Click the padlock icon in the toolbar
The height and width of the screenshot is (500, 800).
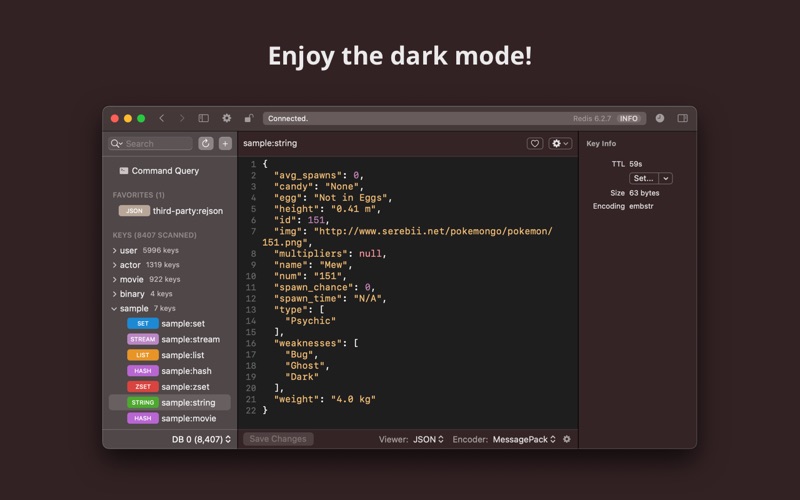249,118
